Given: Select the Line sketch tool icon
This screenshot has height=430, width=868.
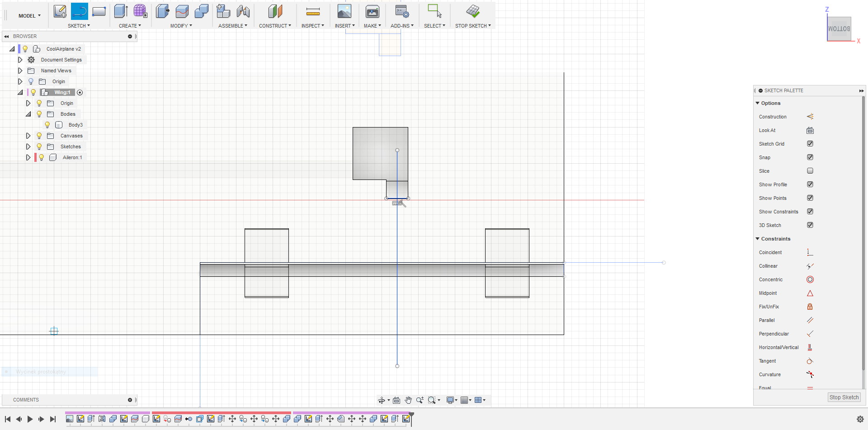Looking at the screenshot, I should tap(80, 11).
